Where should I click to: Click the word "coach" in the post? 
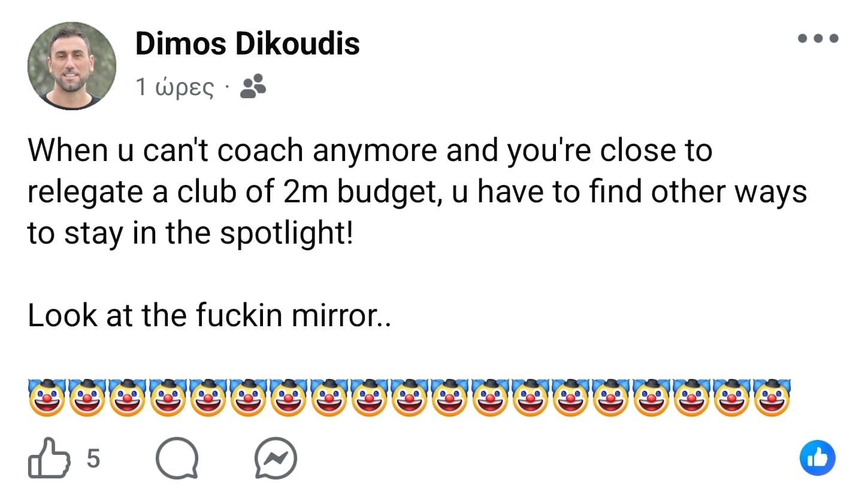point(260,150)
